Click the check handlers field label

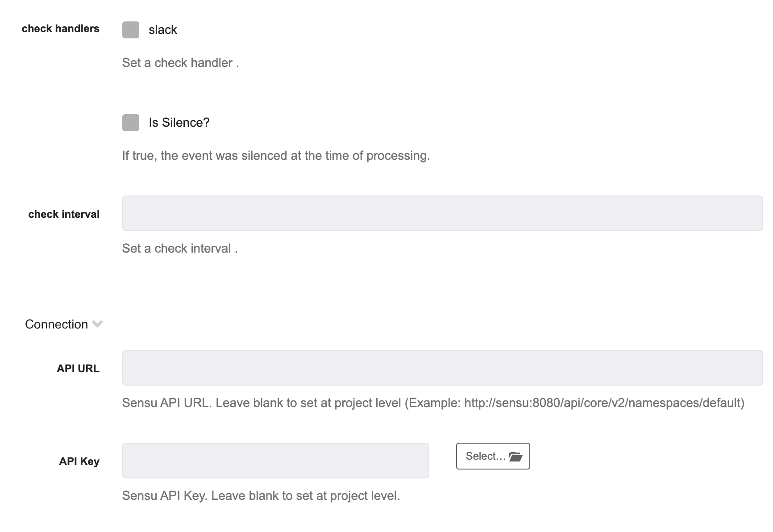pyautogui.click(x=61, y=29)
